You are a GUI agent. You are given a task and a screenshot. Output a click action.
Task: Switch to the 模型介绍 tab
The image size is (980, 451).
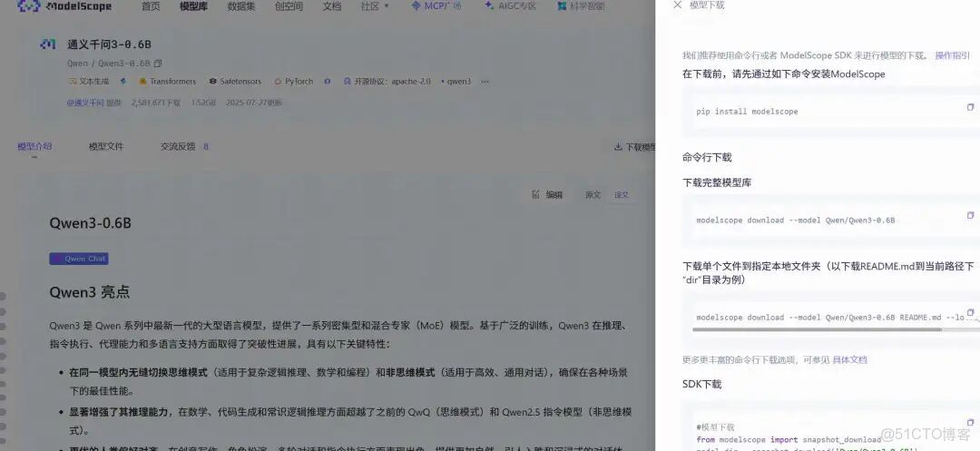[x=34, y=147]
